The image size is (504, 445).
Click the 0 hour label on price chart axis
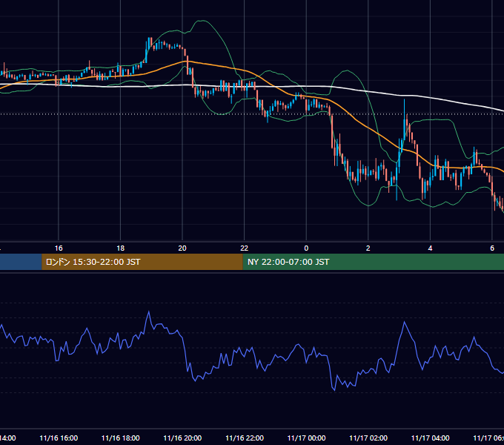point(306,248)
